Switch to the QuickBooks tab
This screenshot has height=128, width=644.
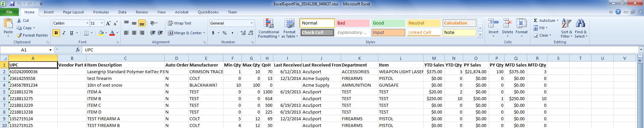[x=208, y=12]
